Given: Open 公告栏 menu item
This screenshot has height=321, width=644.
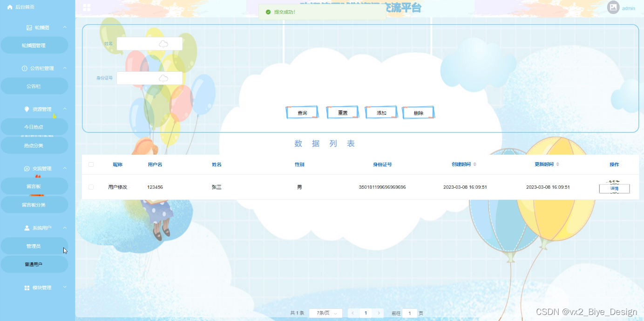Looking at the screenshot, I should click(x=34, y=86).
